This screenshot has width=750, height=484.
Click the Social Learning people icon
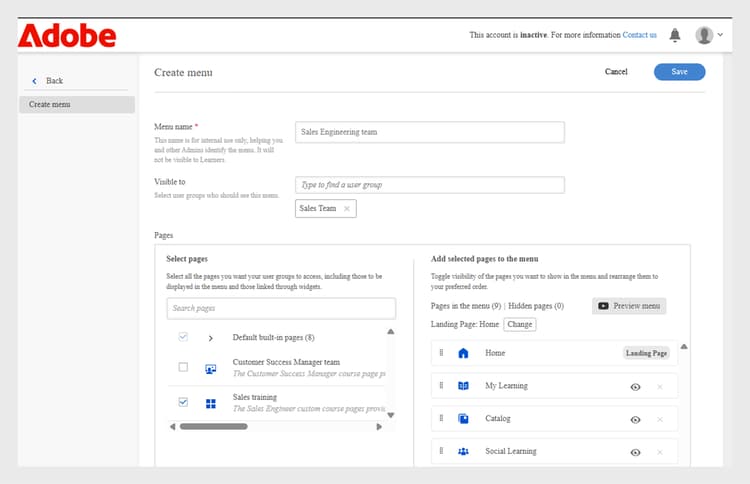coord(463,452)
